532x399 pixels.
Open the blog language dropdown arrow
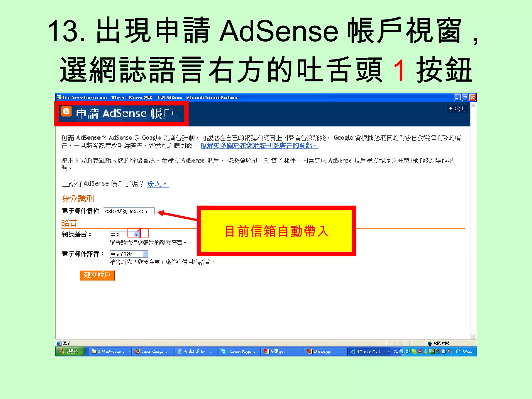(136, 234)
